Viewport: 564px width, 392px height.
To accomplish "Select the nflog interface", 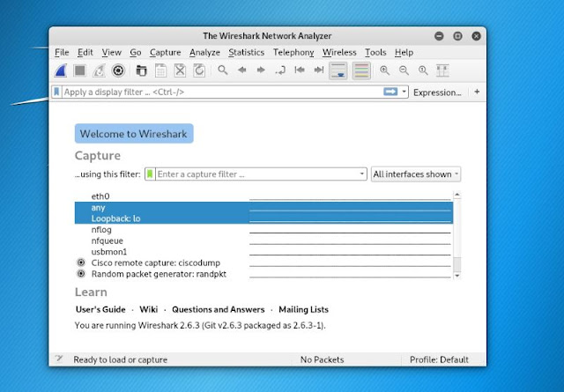I will point(263,230).
